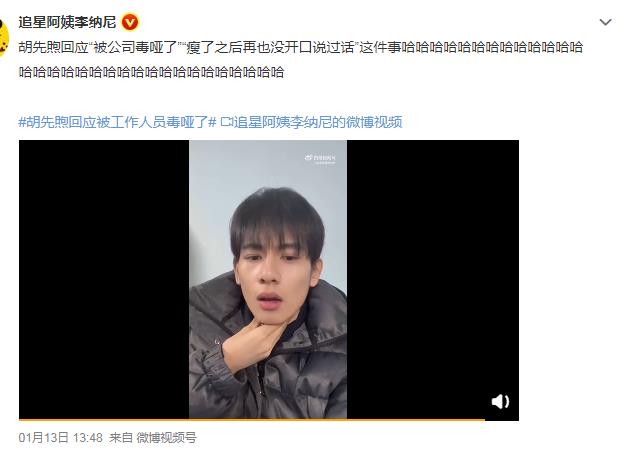This screenshot has width=627, height=462.
Task: Click the orange verified V badge
Action: click(x=130, y=22)
